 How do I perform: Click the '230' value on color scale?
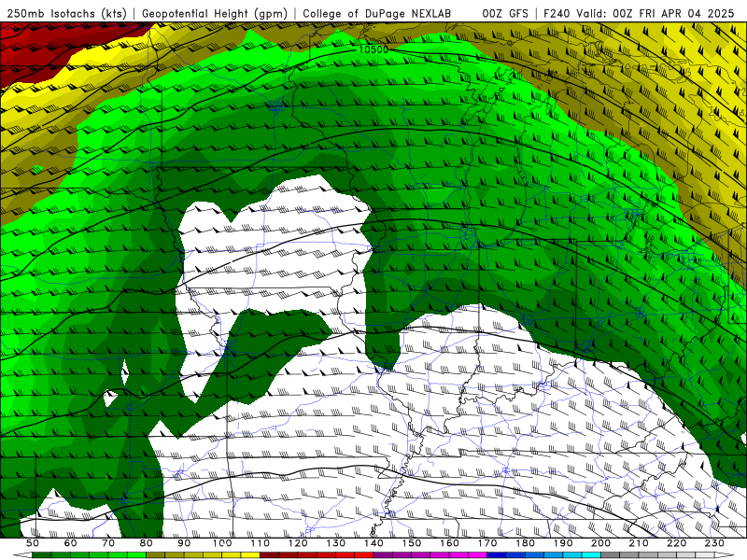tap(714, 543)
